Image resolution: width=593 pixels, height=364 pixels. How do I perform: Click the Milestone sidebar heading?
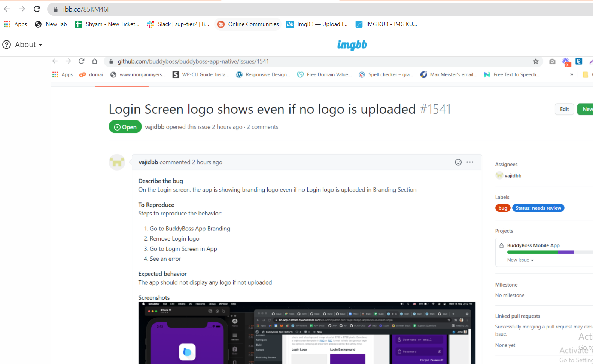click(506, 285)
